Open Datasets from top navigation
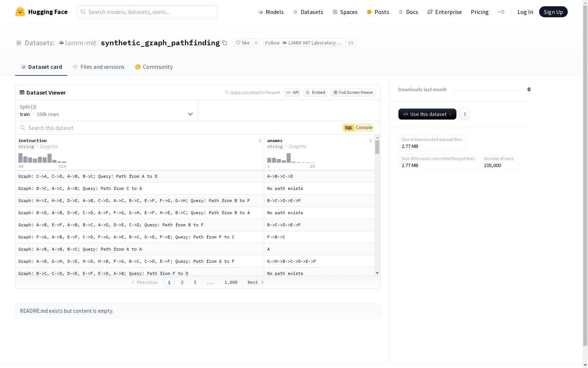 point(308,12)
